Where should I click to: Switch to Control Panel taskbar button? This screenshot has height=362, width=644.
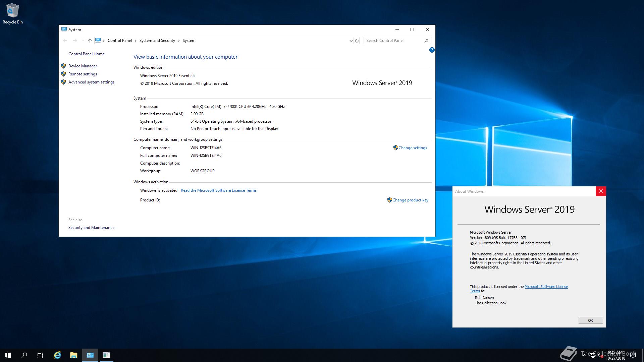coord(90,355)
